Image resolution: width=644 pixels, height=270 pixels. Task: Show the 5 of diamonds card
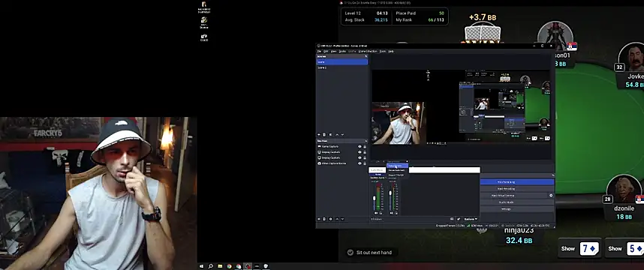(624, 248)
